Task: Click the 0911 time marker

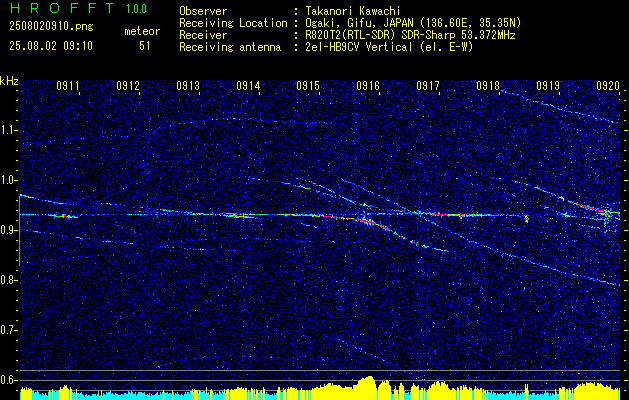Action: click(68, 86)
